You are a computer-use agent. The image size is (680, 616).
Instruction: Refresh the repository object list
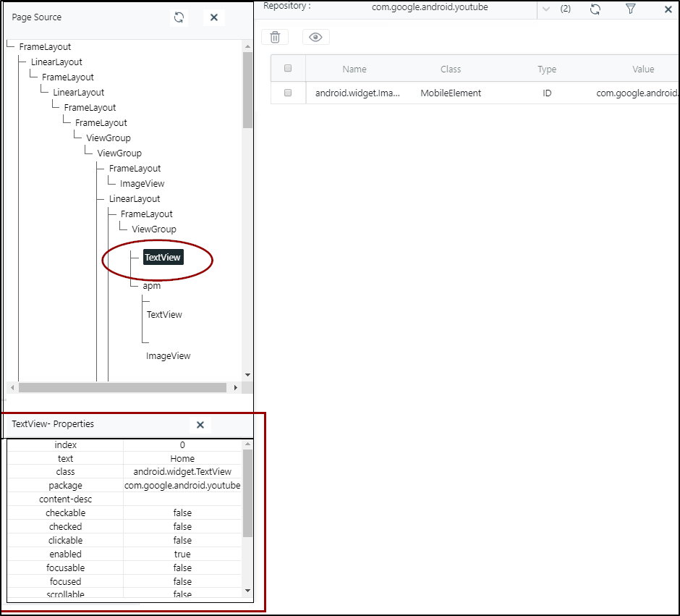point(595,9)
